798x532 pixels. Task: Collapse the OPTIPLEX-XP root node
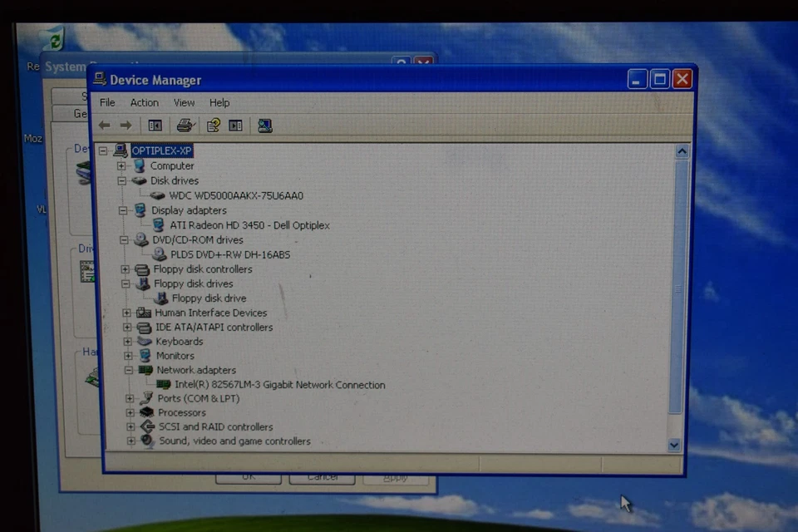coord(103,150)
